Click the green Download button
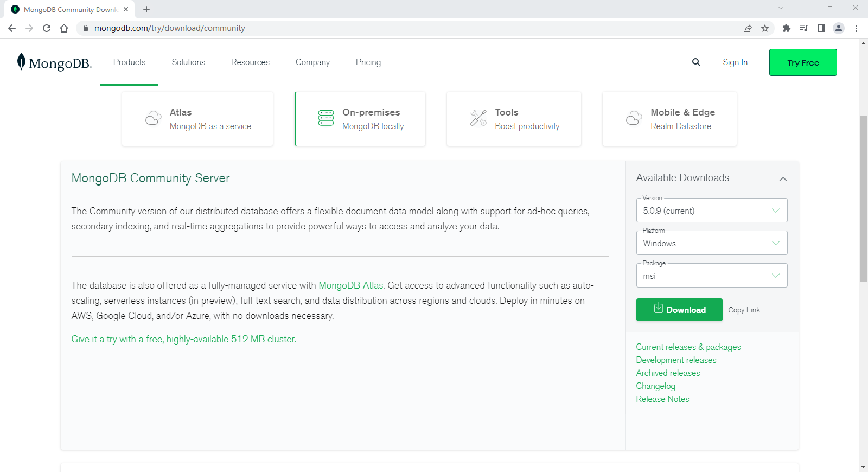868x472 pixels. [679, 310]
